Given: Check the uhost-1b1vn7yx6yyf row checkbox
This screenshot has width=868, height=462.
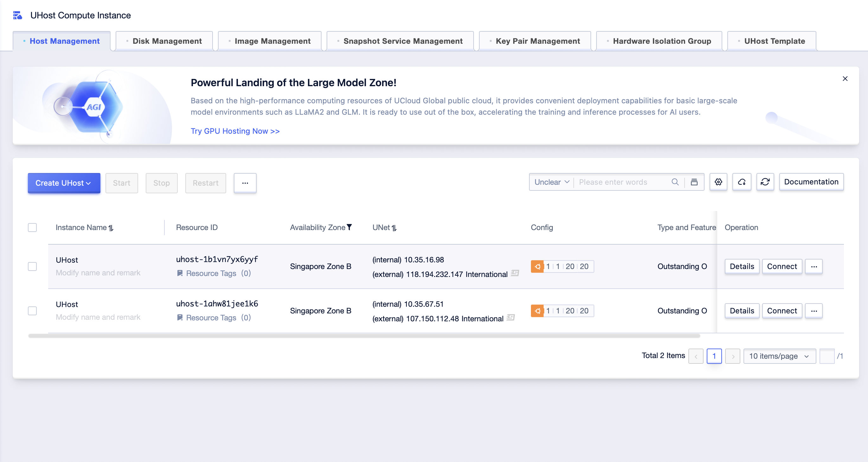Looking at the screenshot, I should 32,266.
